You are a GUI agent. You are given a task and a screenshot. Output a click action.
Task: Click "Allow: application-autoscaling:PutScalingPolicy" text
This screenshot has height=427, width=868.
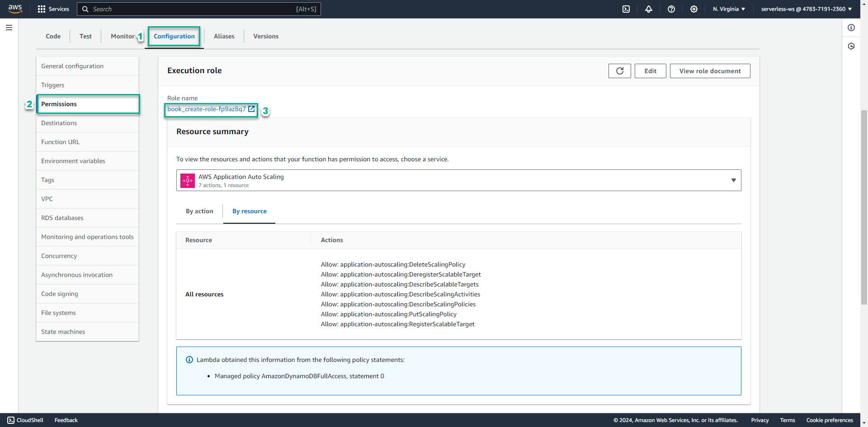(x=389, y=314)
